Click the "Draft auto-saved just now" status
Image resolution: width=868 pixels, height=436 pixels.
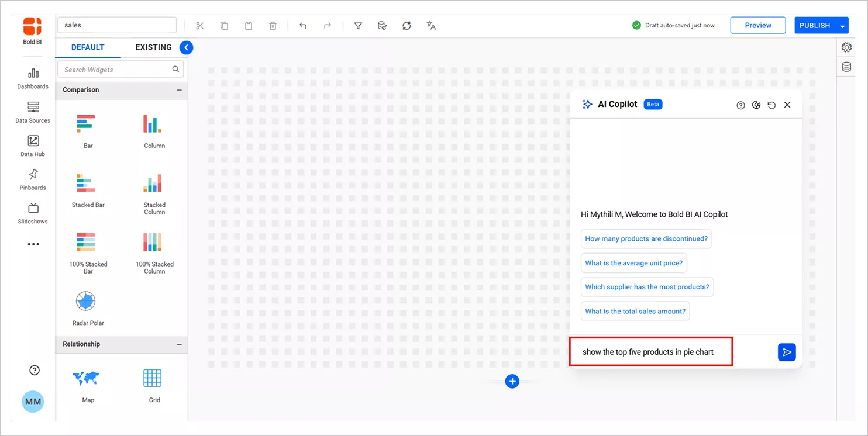pyautogui.click(x=674, y=26)
